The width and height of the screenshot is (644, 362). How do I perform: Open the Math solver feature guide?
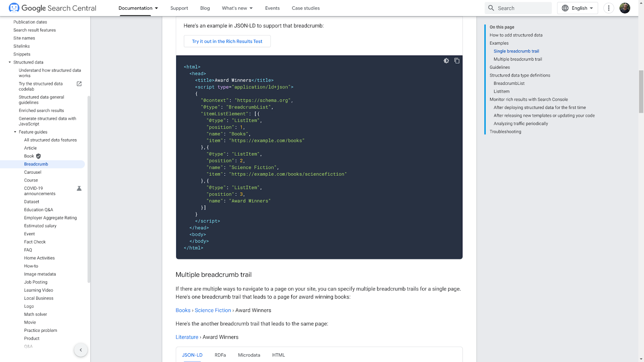[35, 314]
